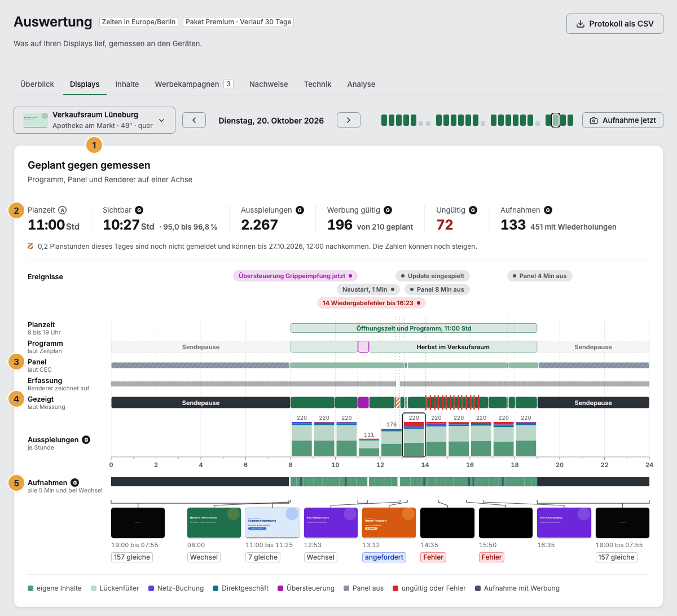
Task: Open the Werbekampagnen tab
Action: pos(194,84)
